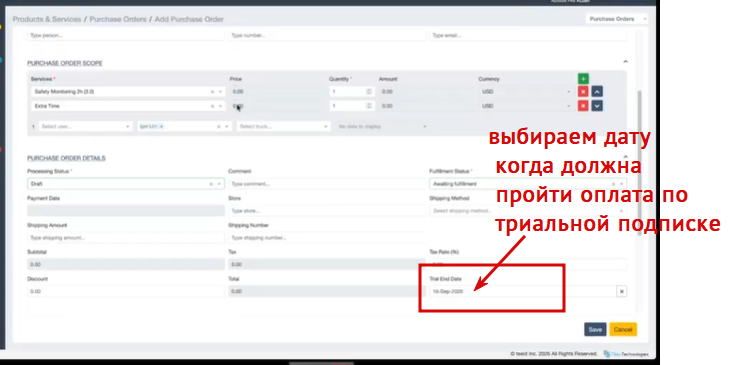
Task: Click the Amount value in Safety Monitoring row
Action: click(426, 92)
